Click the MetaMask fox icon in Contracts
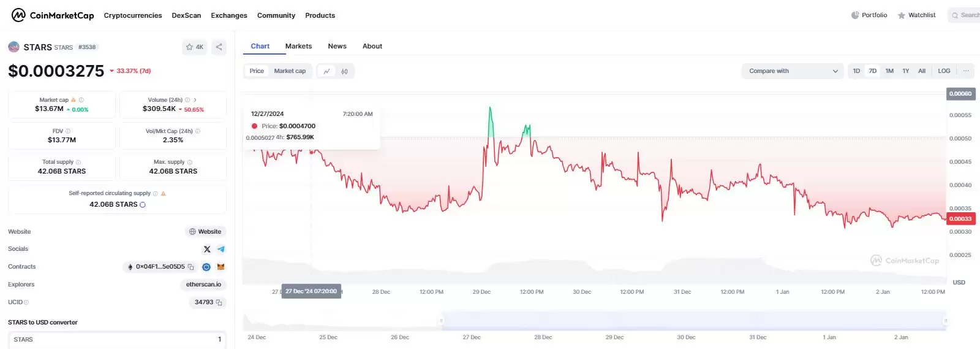Screen dimensions: 980x349 click(x=221, y=267)
